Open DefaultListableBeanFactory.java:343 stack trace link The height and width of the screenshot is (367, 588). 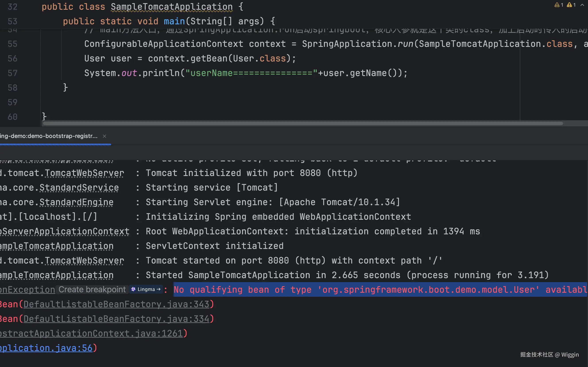(116, 304)
